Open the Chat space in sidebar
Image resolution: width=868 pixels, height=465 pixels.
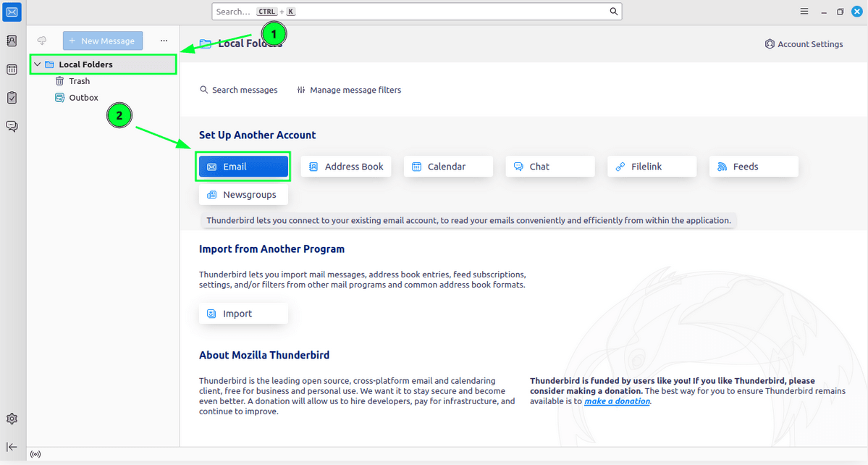(x=12, y=126)
